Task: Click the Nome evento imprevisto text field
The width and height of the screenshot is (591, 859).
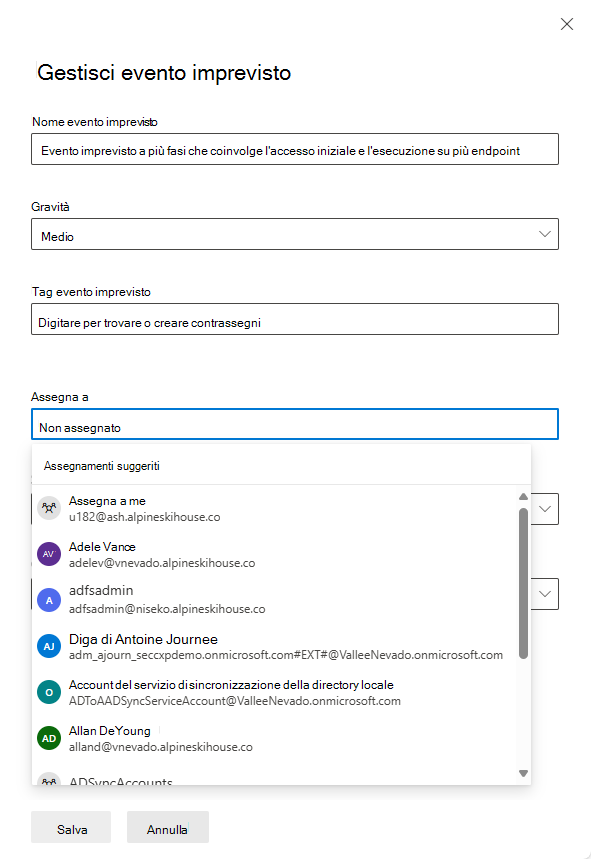Action: pyautogui.click(x=295, y=148)
